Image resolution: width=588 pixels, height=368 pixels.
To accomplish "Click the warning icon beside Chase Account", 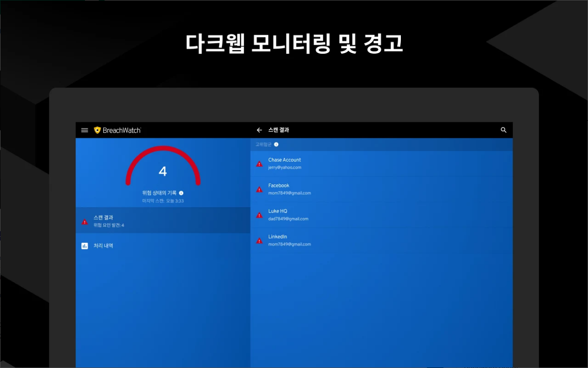I will point(259,163).
